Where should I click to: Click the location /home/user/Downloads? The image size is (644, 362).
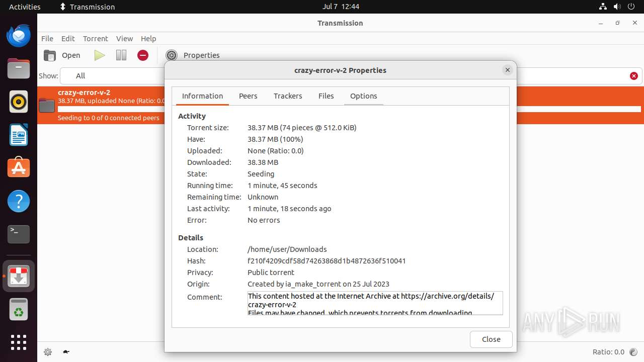[x=287, y=249]
